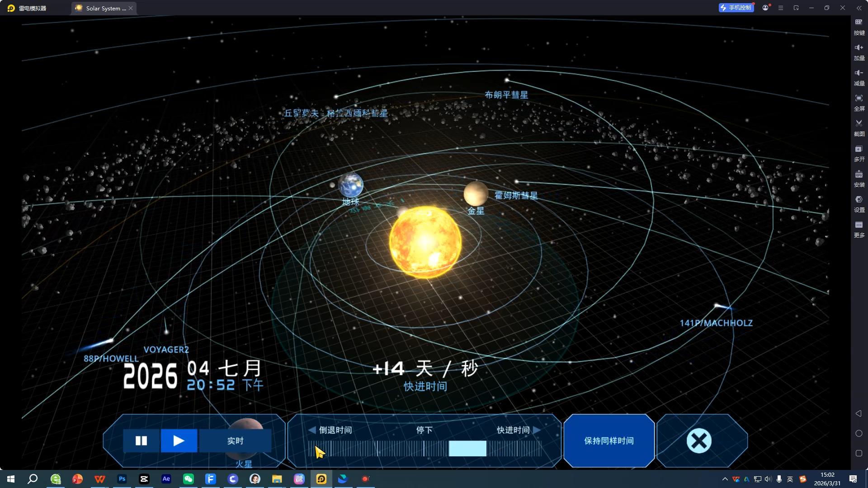Image resolution: width=868 pixels, height=488 pixels.
Task: Click the time speed slider handle
Action: point(467,448)
